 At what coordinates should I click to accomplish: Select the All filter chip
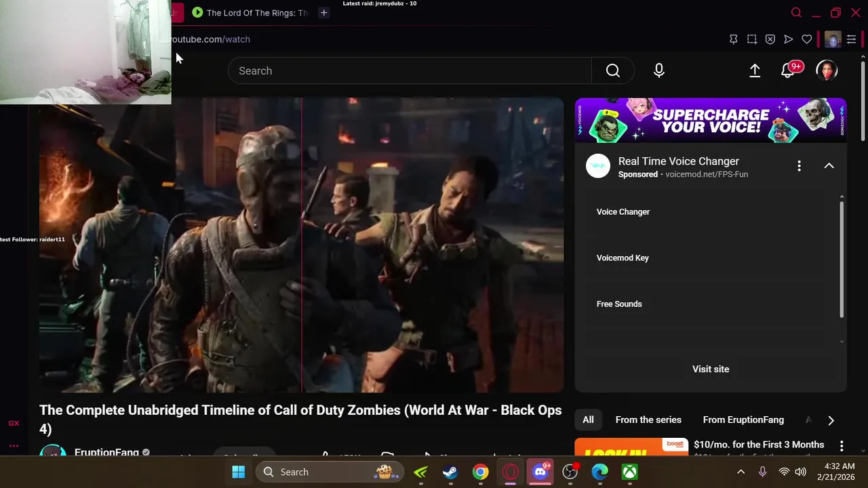click(x=588, y=420)
